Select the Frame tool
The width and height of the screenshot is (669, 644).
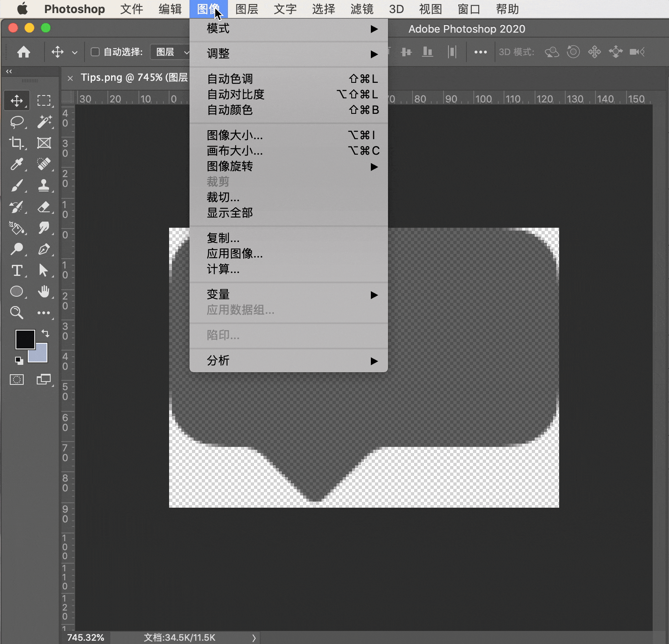(x=44, y=143)
